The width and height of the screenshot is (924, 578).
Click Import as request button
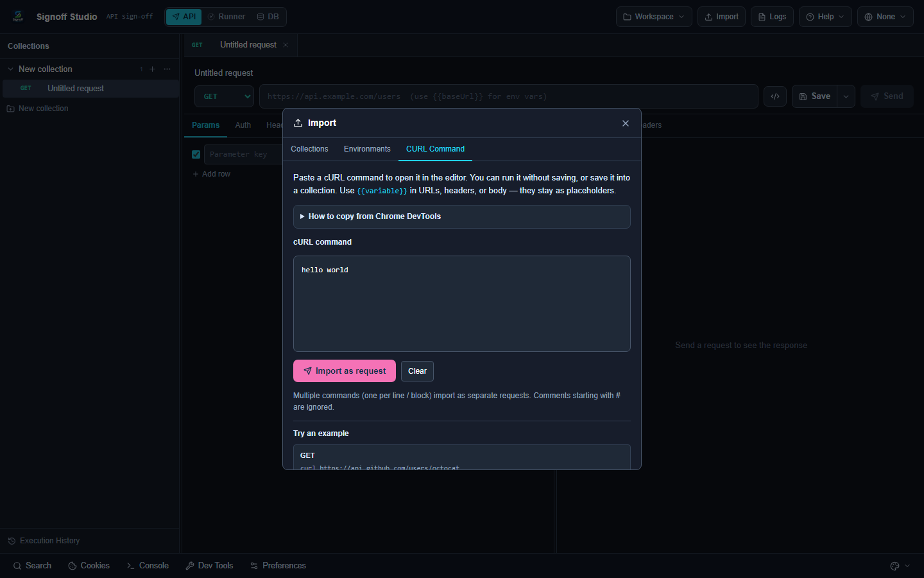[345, 371]
